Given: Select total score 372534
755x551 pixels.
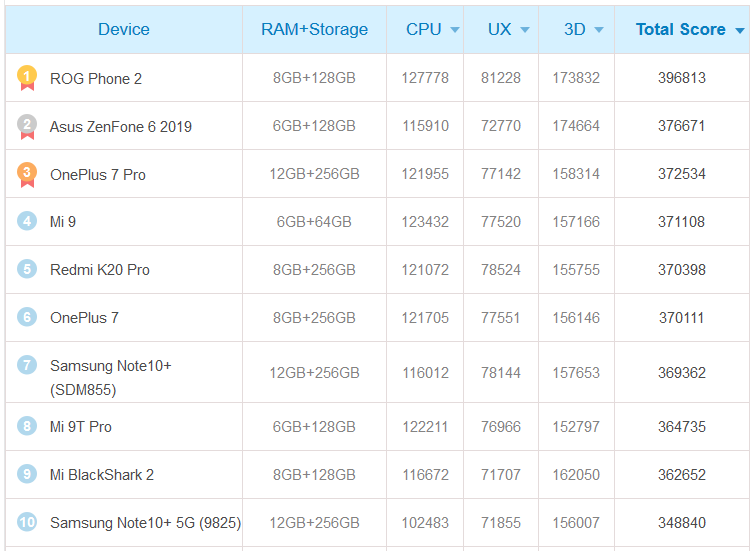Looking at the screenshot, I should point(682,173).
